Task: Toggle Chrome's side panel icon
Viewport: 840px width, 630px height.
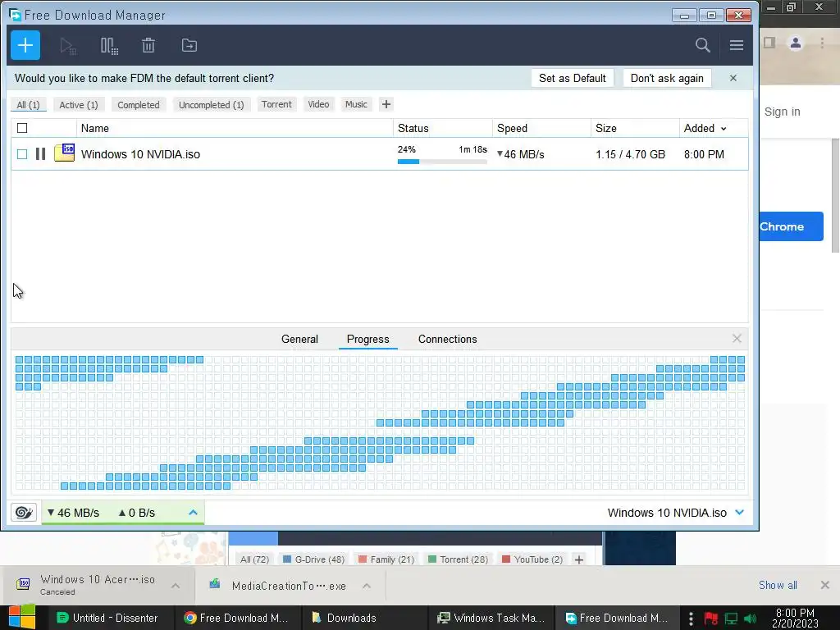Action: (x=769, y=43)
